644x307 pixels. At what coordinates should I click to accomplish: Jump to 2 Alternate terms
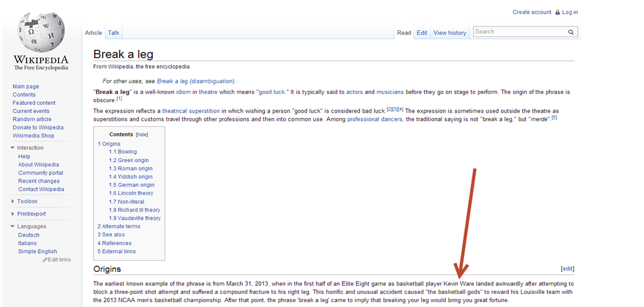click(x=119, y=227)
